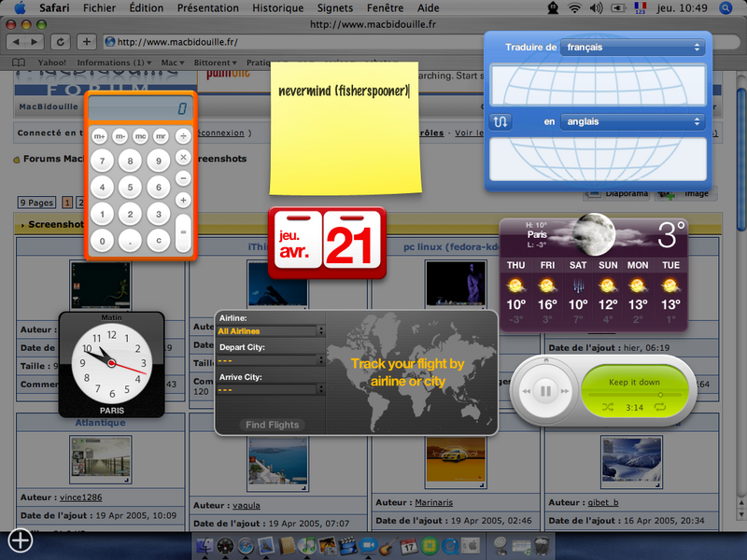Expand the Informations (1) bookmarks folder
The image size is (747, 560).
pos(114,63)
